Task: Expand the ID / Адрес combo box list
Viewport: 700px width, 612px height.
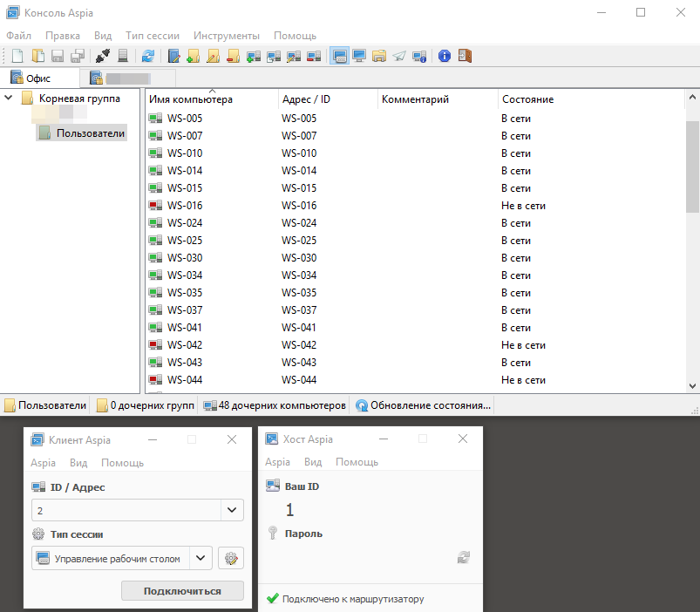Action: point(233,510)
